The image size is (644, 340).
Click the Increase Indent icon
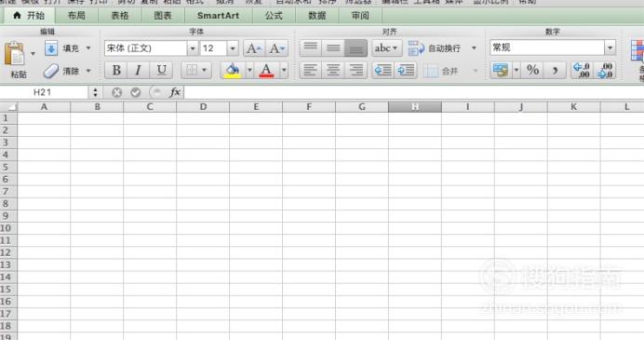(x=406, y=70)
